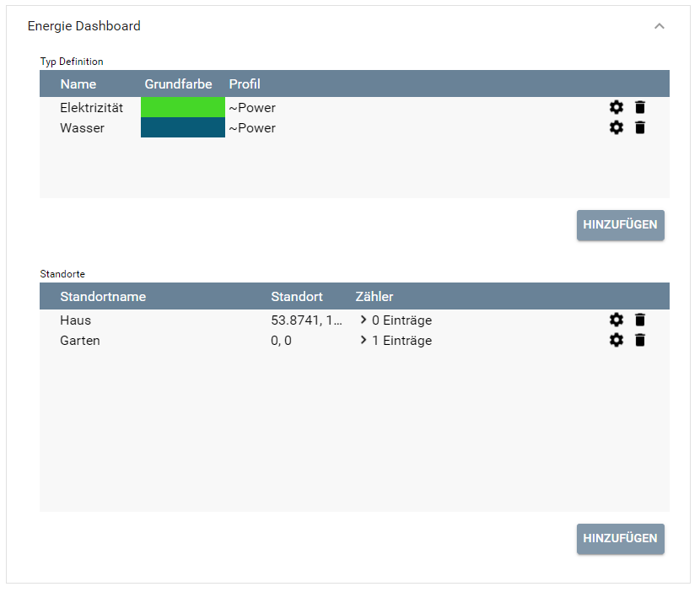Viewport: 700px width, 592px height.
Task: Select the ~Power profile of Elektrizität
Action: click(x=251, y=107)
